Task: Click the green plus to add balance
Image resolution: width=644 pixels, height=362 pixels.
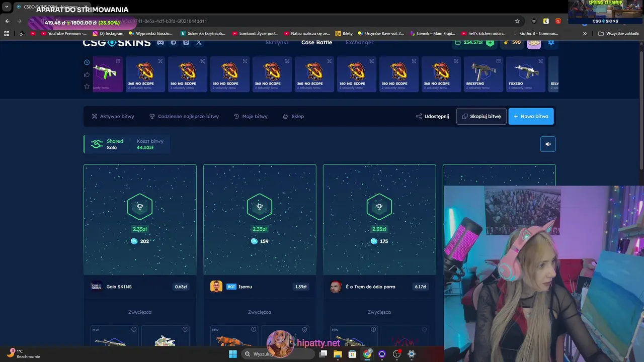Action: [490, 43]
